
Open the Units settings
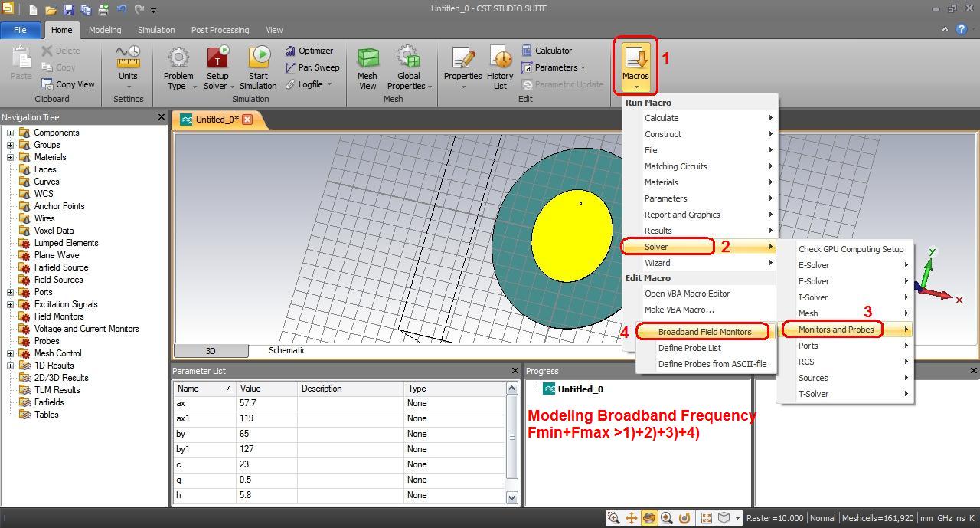pyautogui.click(x=128, y=67)
